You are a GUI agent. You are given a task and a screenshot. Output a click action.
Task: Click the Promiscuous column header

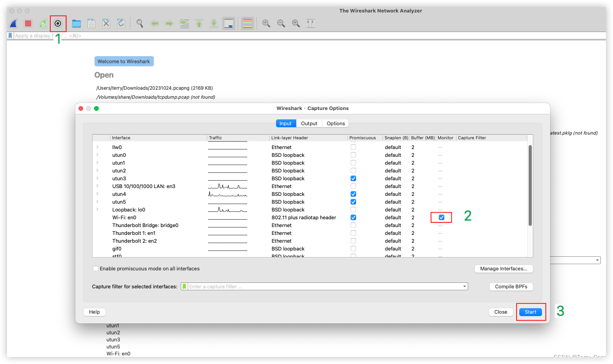(365, 138)
